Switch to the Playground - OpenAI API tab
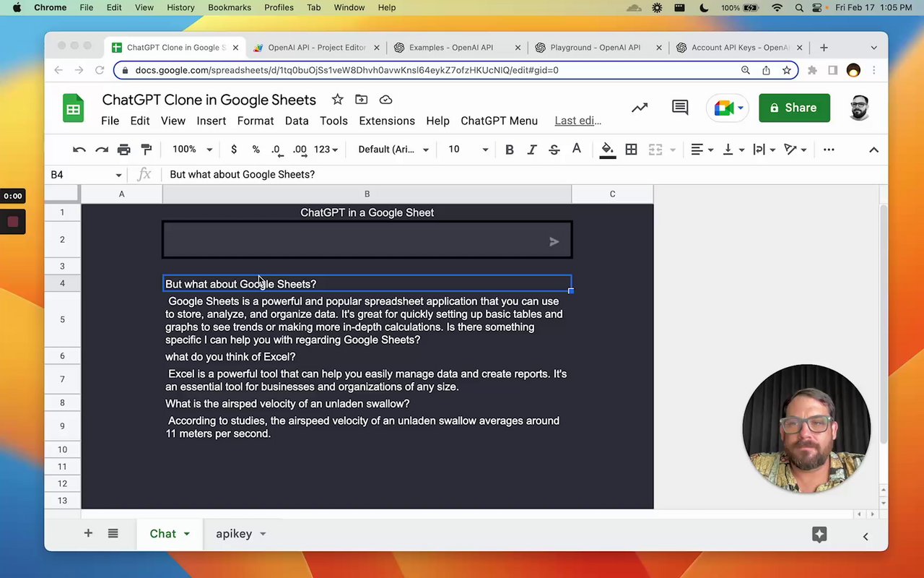The image size is (924, 578). tap(595, 48)
